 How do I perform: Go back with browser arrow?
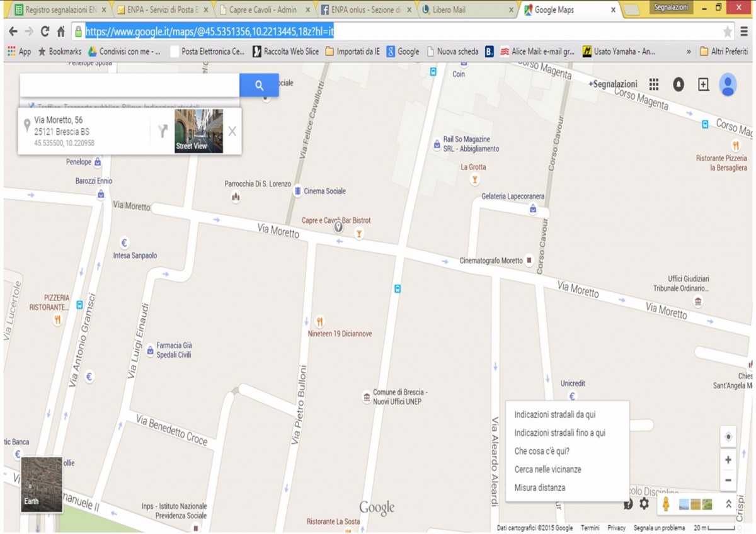tap(13, 31)
